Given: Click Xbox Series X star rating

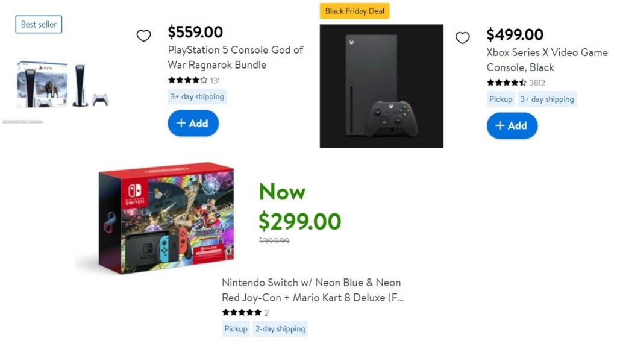Looking at the screenshot, I should click(506, 83).
